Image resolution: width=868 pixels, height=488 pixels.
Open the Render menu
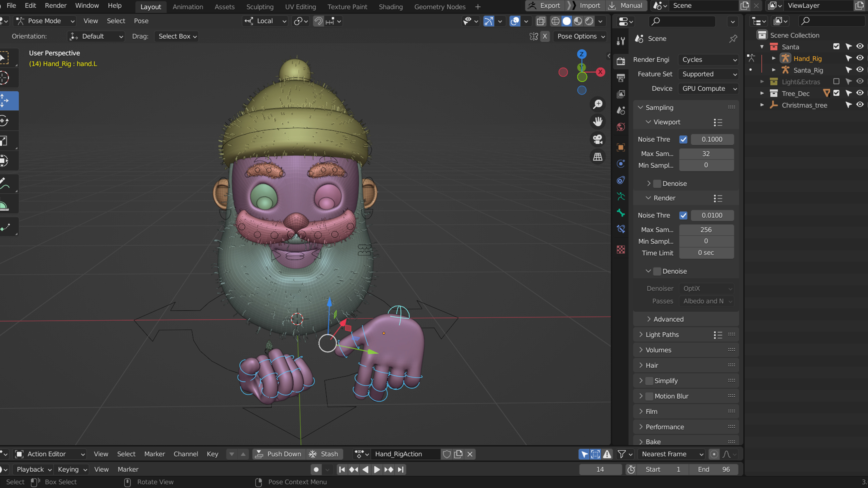(56, 6)
